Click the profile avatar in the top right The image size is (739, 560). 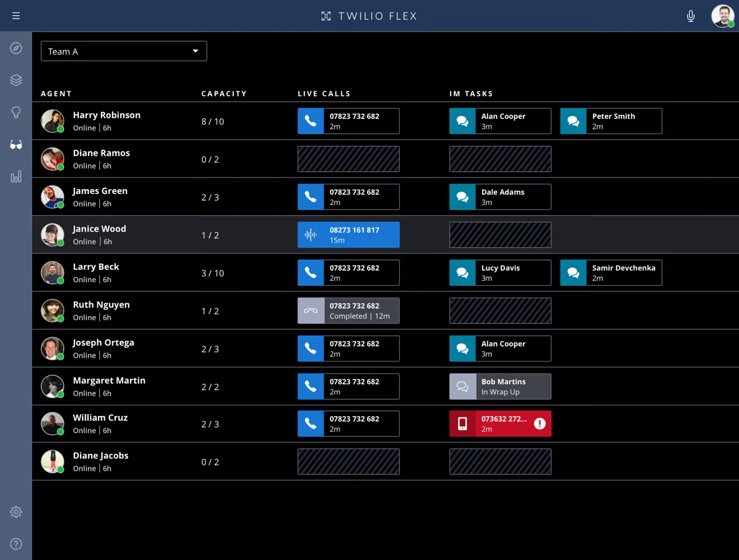pos(722,16)
